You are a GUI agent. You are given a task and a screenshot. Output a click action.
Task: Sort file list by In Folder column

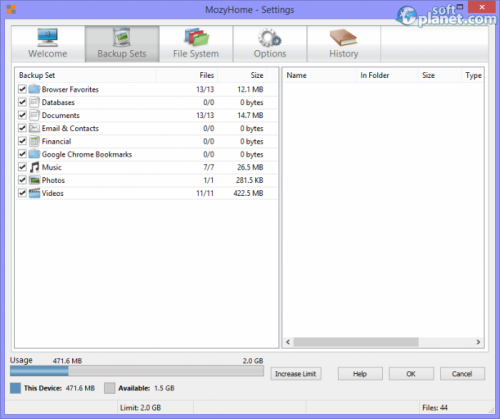[x=387, y=75]
